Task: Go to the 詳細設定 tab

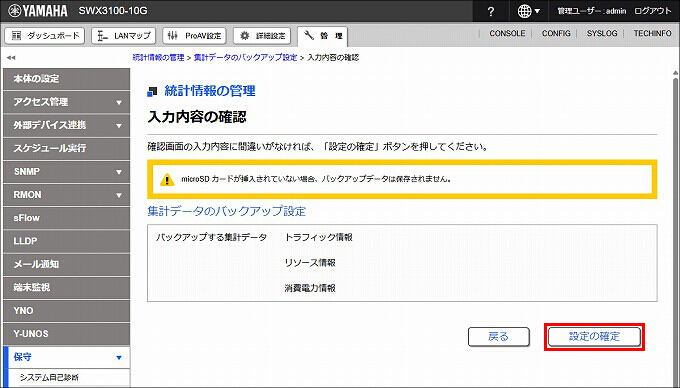Action: click(263, 36)
